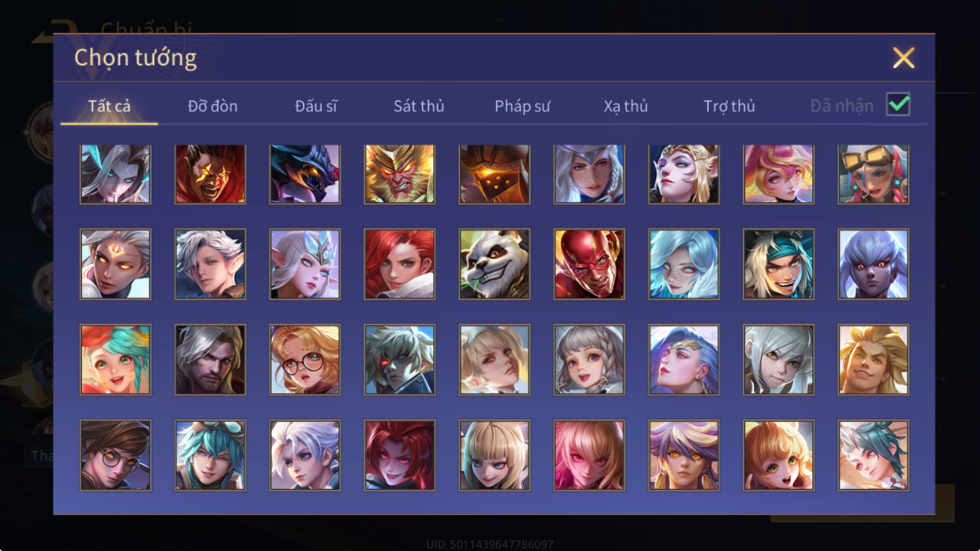Select the brown-haired hero with orange glasses
This screenshot has width=980, height=551.
coord(116,455)
